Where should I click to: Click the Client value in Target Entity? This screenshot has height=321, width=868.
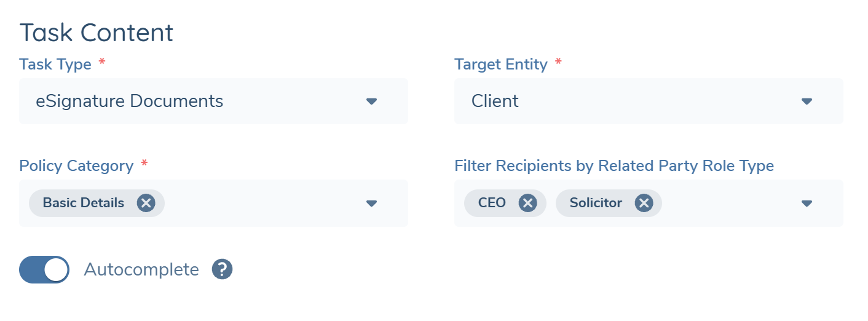(x=495, y=101)
